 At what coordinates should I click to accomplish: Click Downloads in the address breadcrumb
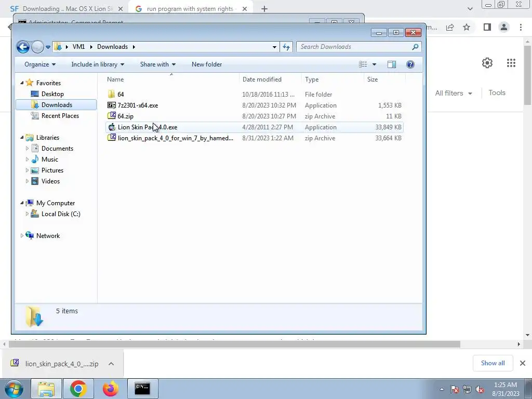pos(112,47)
